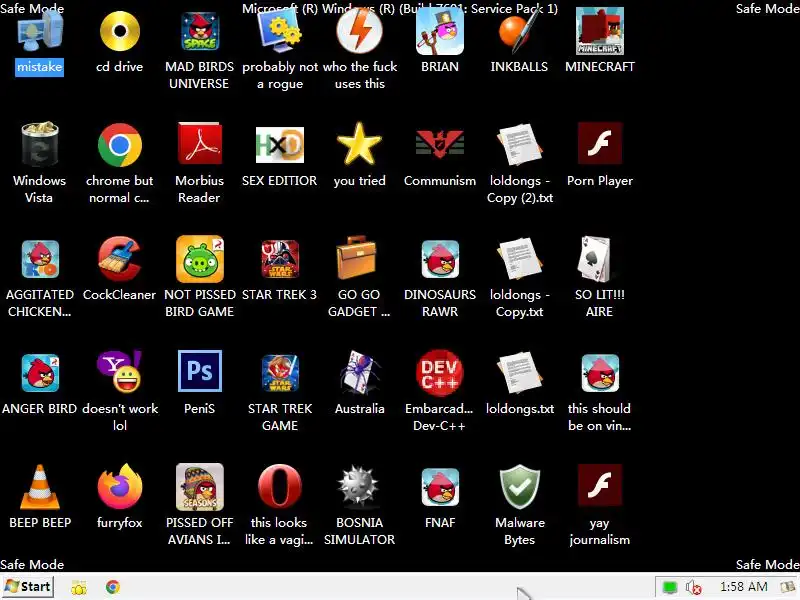Open the MINECRAFT icon
This screenshot has height=600, width=800.
click(x=599, y=32)
